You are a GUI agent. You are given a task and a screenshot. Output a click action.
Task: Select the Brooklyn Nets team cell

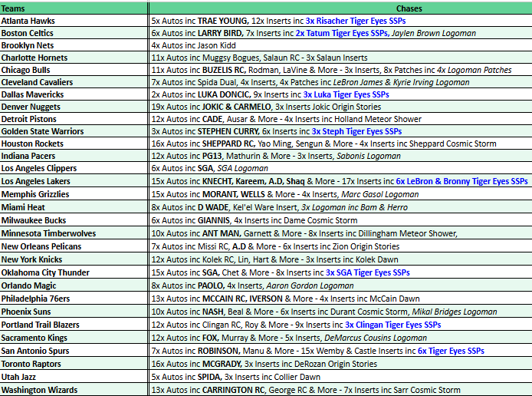click(x=27, y=45)
